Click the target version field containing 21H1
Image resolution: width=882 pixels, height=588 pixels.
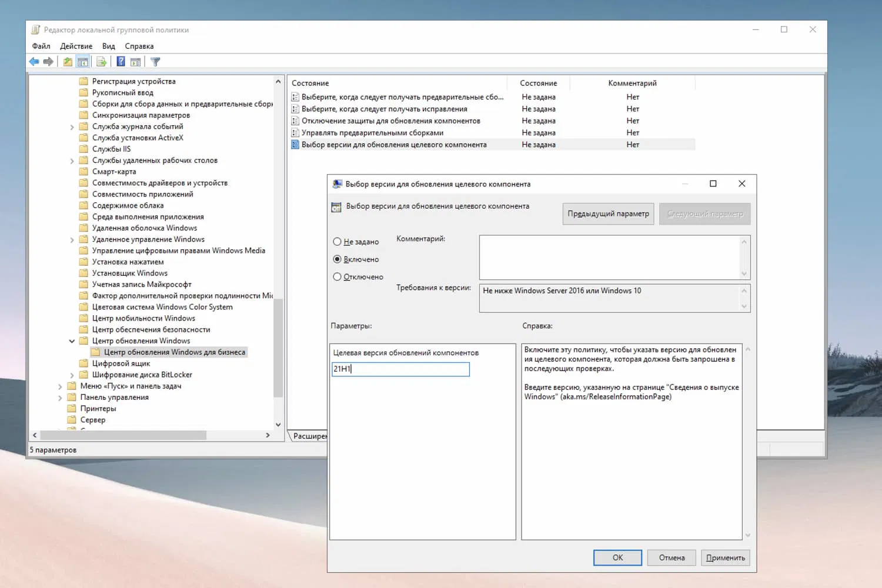(x=400, y=369)
